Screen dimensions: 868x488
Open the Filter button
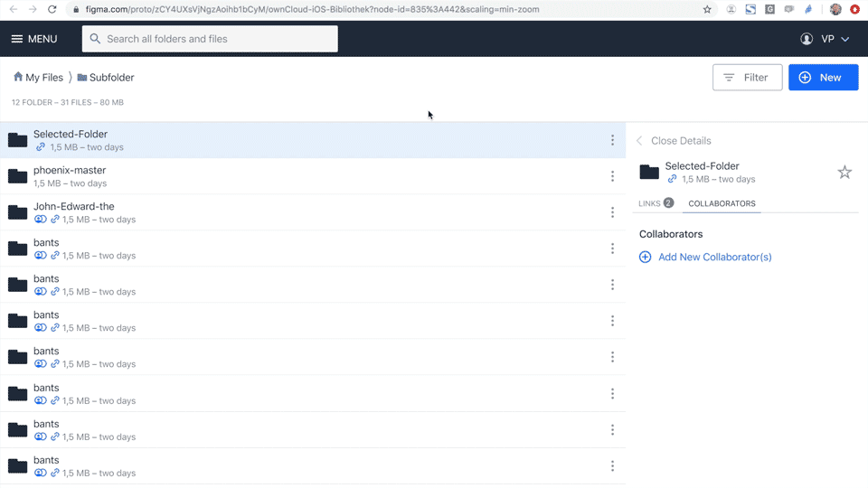(x=748, y=78)
